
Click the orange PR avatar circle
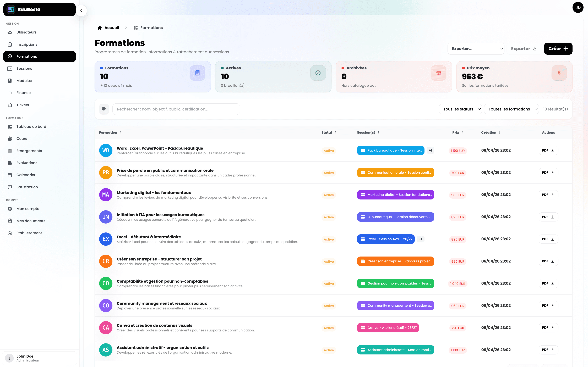click(x=106, y=173)
